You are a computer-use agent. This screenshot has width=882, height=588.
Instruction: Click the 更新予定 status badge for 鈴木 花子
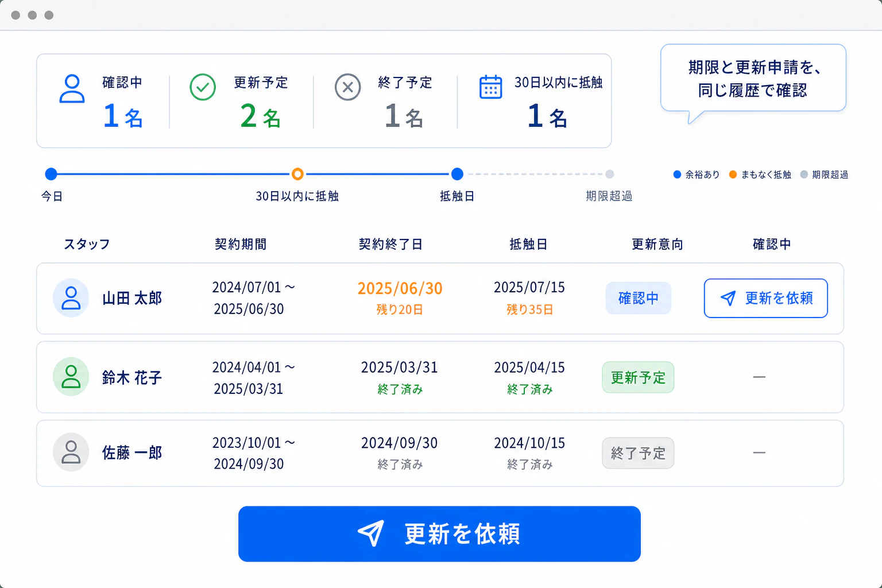[x=638, y=377]
